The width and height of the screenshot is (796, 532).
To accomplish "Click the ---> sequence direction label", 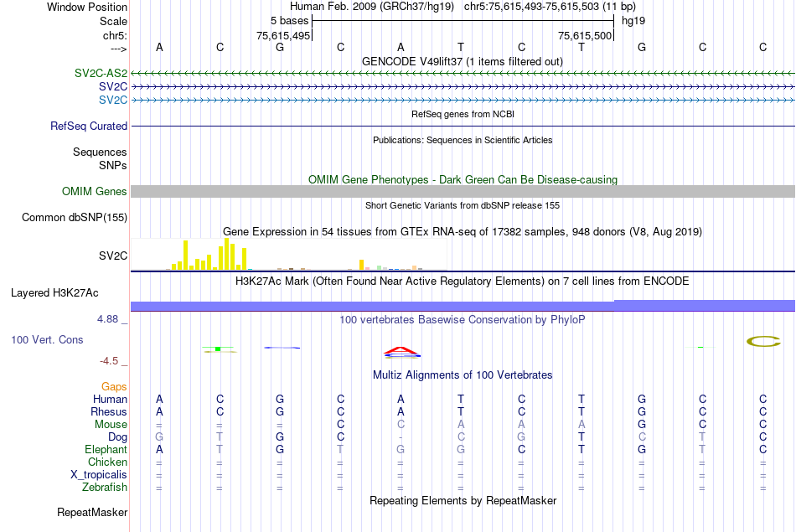I will click(118, 49).
